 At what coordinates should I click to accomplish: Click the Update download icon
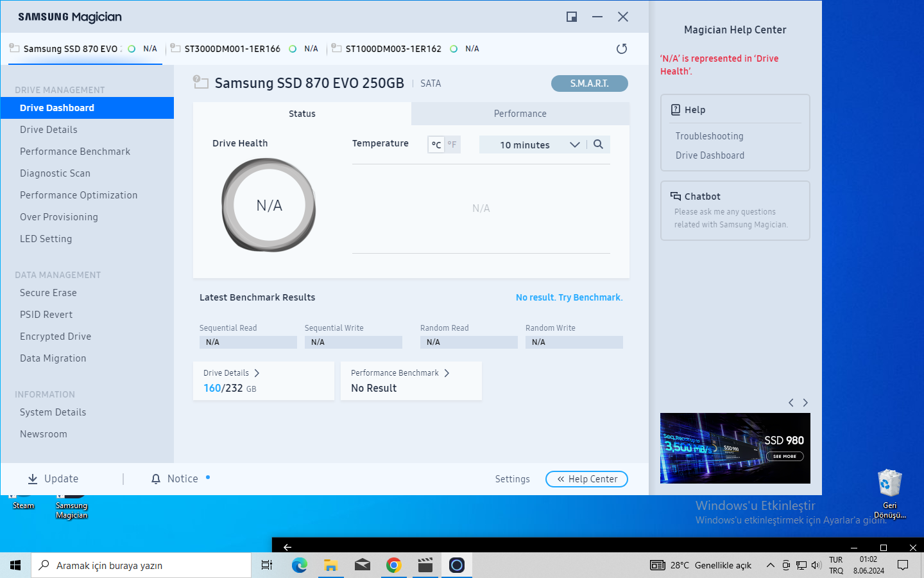pyautogui.click(x=33, y=479)
